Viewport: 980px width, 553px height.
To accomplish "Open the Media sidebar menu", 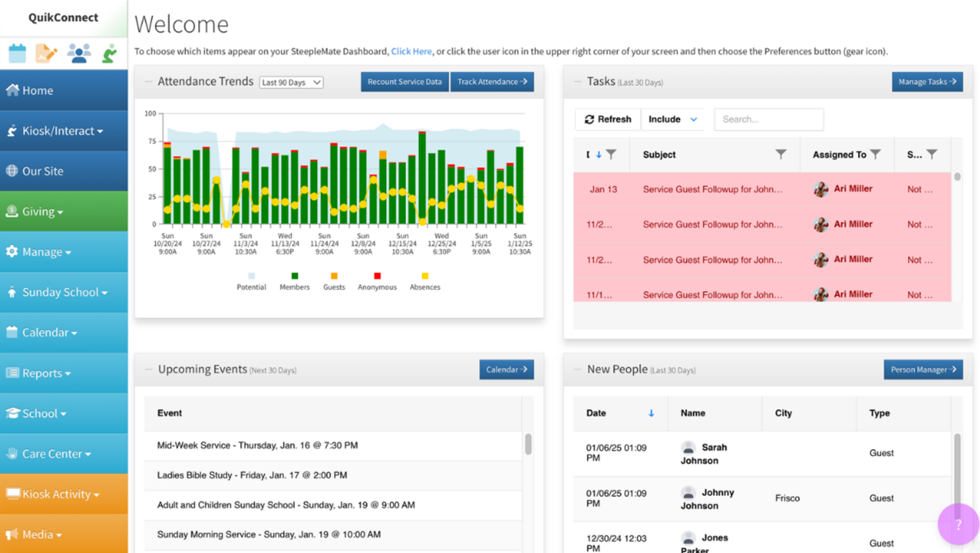I will [64, 534].
